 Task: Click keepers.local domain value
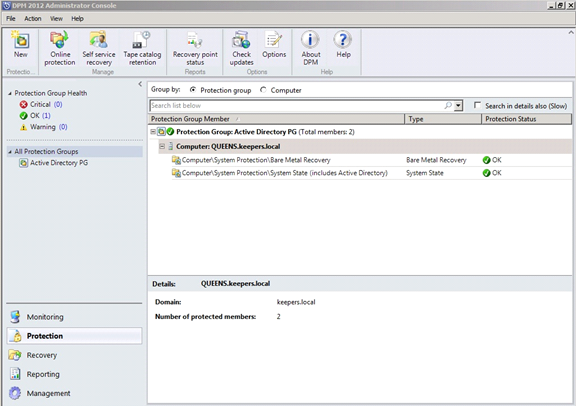pos(296,302)
